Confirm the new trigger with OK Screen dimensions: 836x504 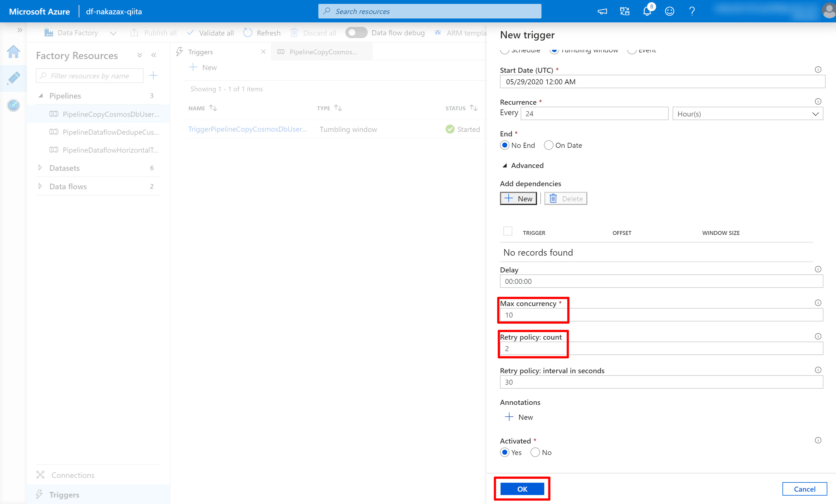click(522, 489)
